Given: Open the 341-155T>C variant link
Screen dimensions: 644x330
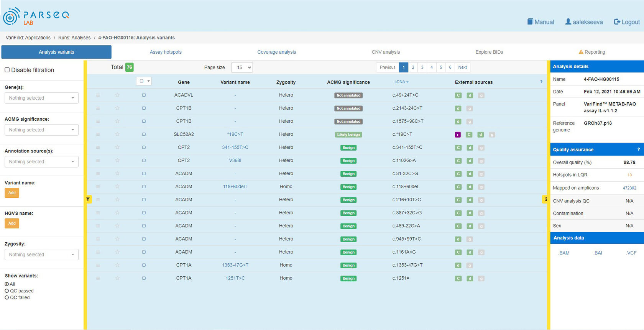Looking at the screenshot, I should click(235, 147).
